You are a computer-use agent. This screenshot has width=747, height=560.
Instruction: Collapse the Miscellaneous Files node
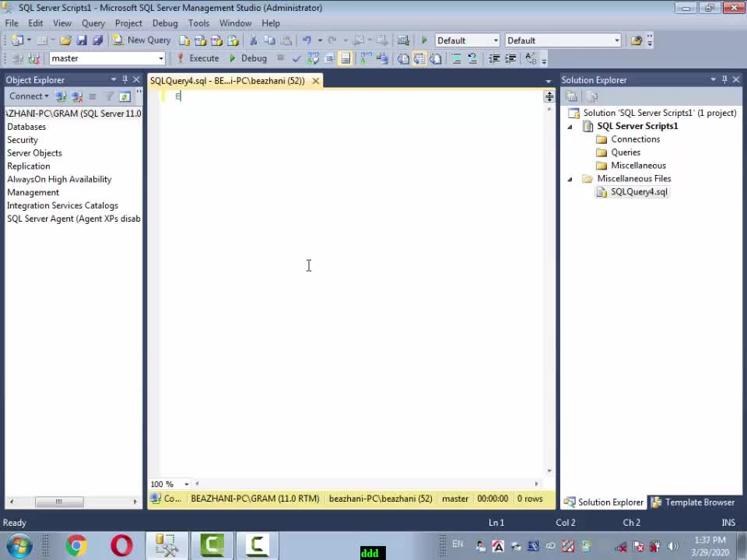(x=570, y=179)
